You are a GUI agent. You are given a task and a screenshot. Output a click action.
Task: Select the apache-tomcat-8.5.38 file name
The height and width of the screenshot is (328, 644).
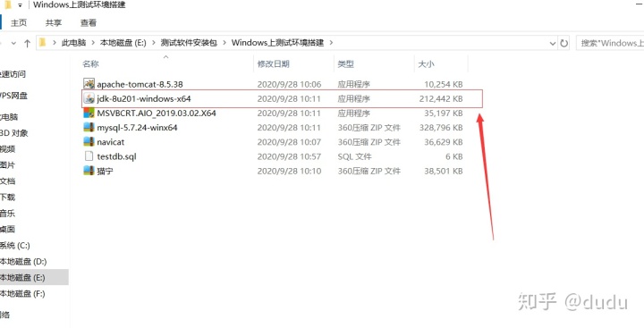click(x=140, y=84)
